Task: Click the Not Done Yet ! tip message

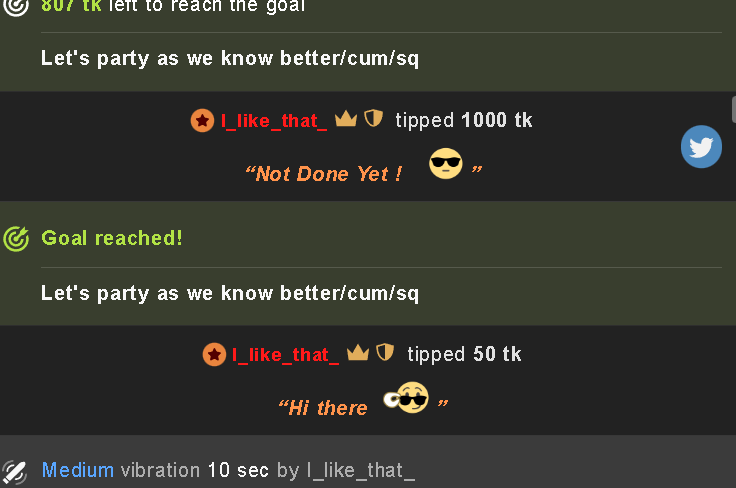Action: [x=324, y=174]
